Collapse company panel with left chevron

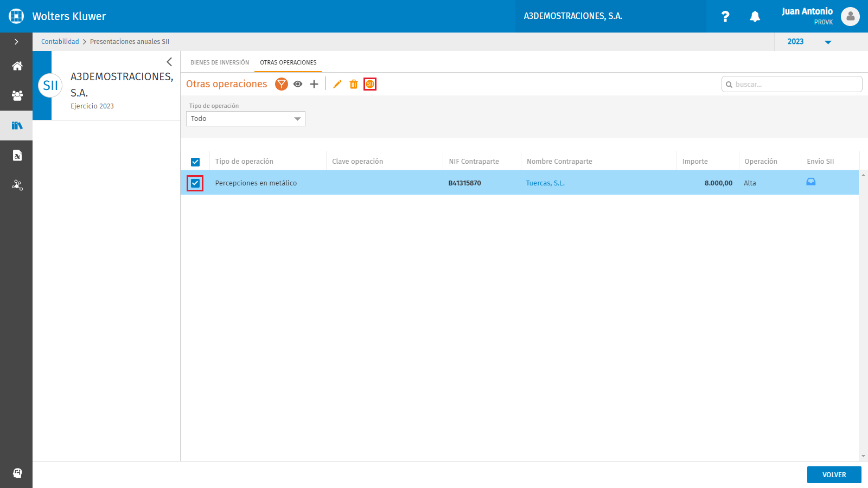pos(169,62)
